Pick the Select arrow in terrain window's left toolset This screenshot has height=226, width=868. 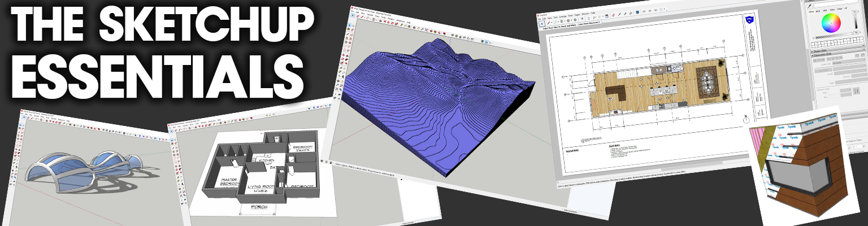pyautogui.click(x=349, y=25)
